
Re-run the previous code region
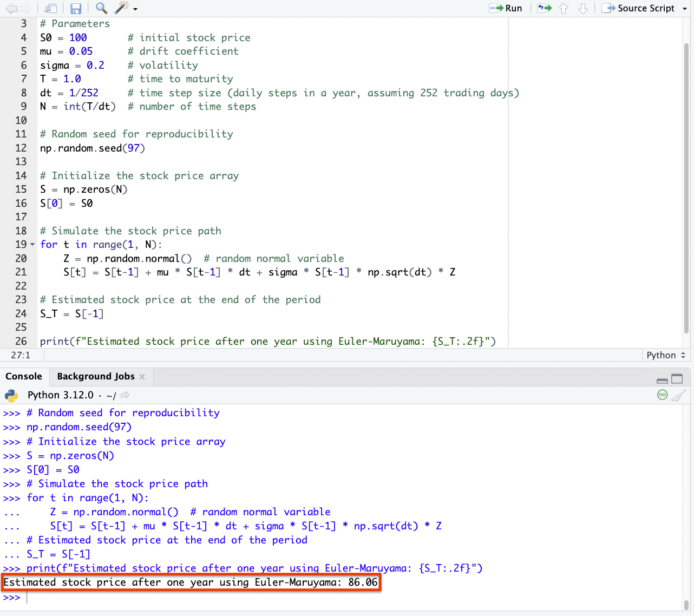click(544, 8)
